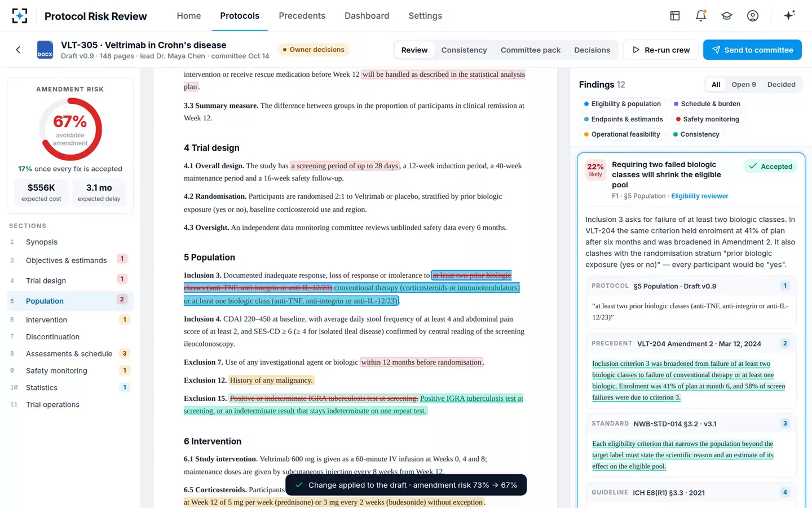This screenshot has width=812, height=508.
Task: Click the Re-run crew button
Action: 661,50
